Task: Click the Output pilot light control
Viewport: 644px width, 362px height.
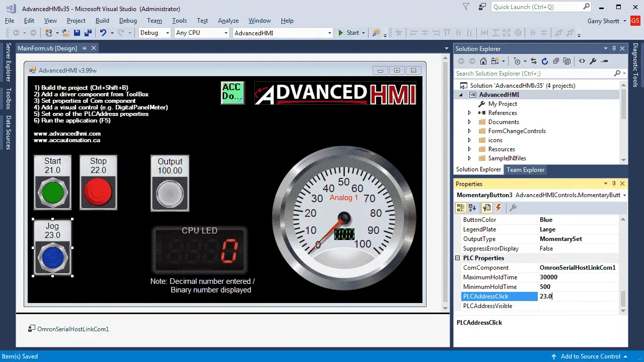Action: coord(170,183)
